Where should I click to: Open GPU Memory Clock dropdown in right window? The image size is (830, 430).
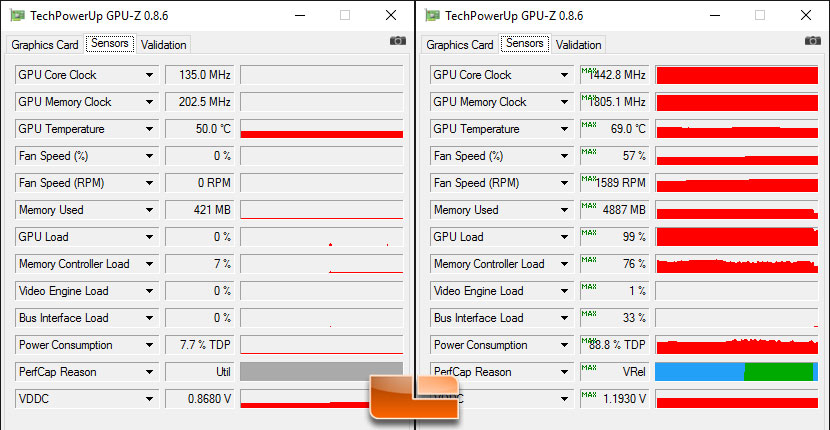click(x=565, y=102)
